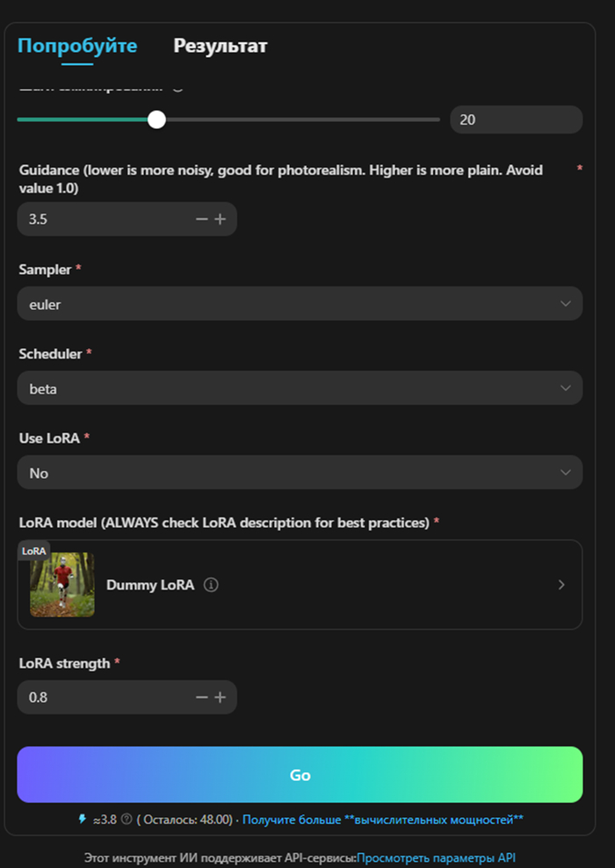Increase Guidance with plus icon
615x868 pixels.
pyautogui.click(x=220, y=219)
